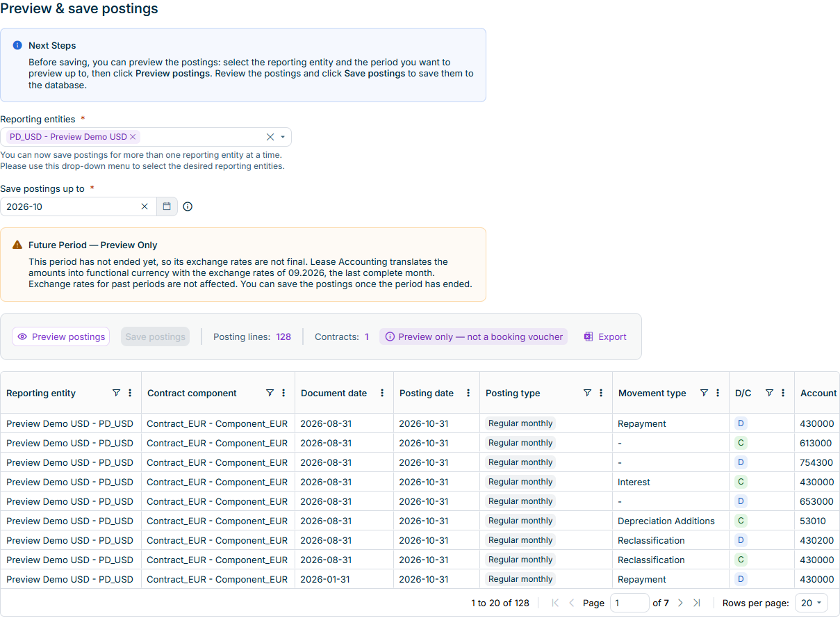Click the Contracts count 1

tap(367, 336)
